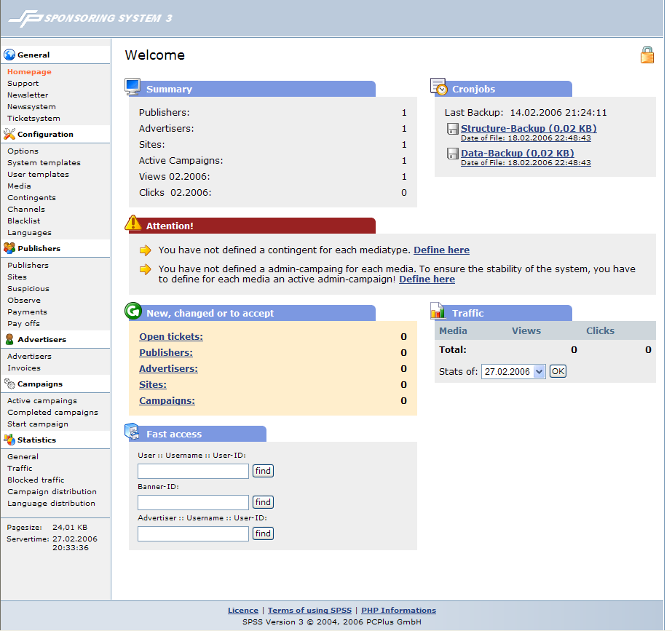Click the Attention warning triangle icon
This screenshot has height=631, width=672.
[x=133, y=223]
